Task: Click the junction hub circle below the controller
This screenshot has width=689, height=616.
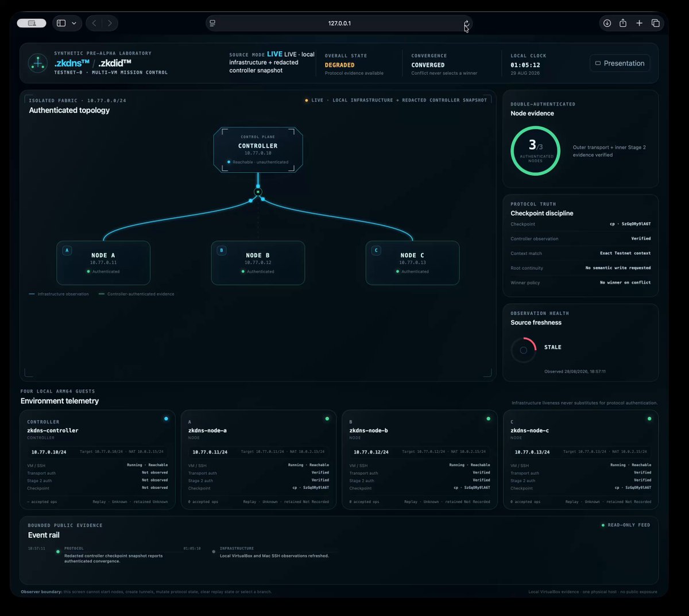Action: pyautogui.click(x=258, y=192)
